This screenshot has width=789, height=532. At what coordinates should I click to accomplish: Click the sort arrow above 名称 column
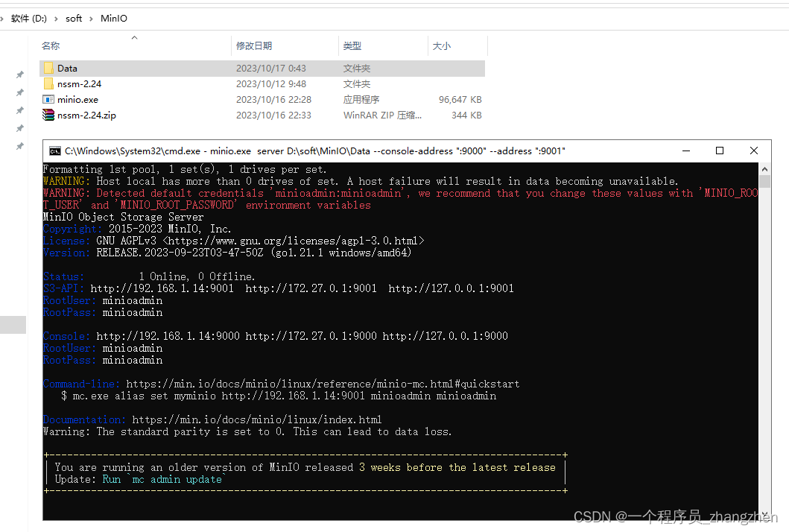pos(134,38)
